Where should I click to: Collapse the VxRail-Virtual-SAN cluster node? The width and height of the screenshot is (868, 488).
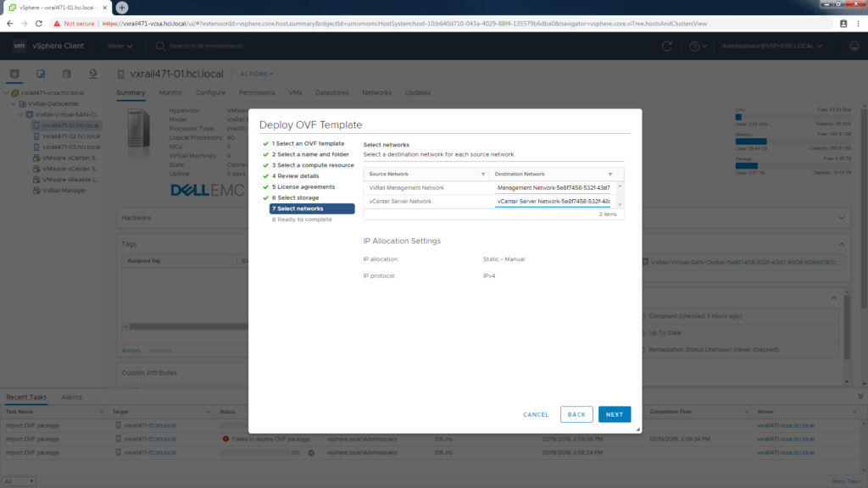pos(20,114)
